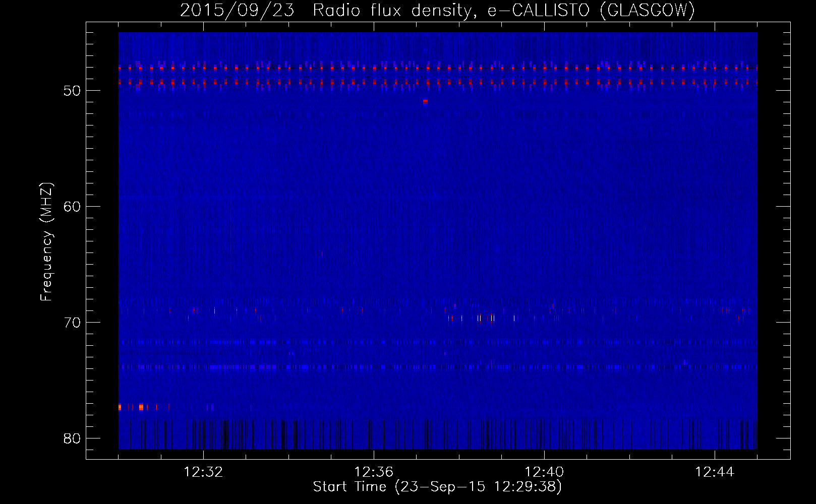This screenshot has width=816, height=504.
Task: Click the Start Time axis label text
Action: [437, 487]
